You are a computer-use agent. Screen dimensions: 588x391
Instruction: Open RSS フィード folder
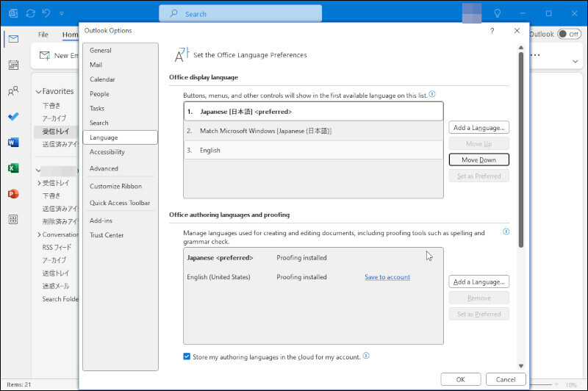pos(57,248)
